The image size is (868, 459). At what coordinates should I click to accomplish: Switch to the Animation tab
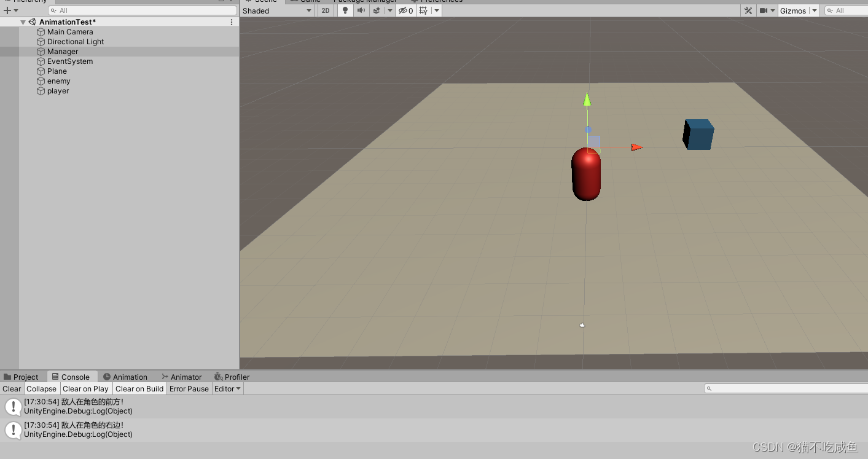125,377
